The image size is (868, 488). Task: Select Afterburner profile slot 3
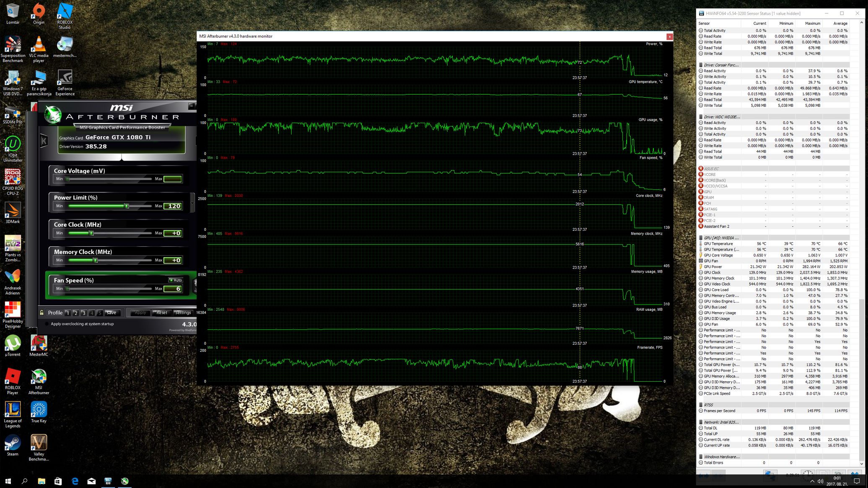(x=83, y=313)
